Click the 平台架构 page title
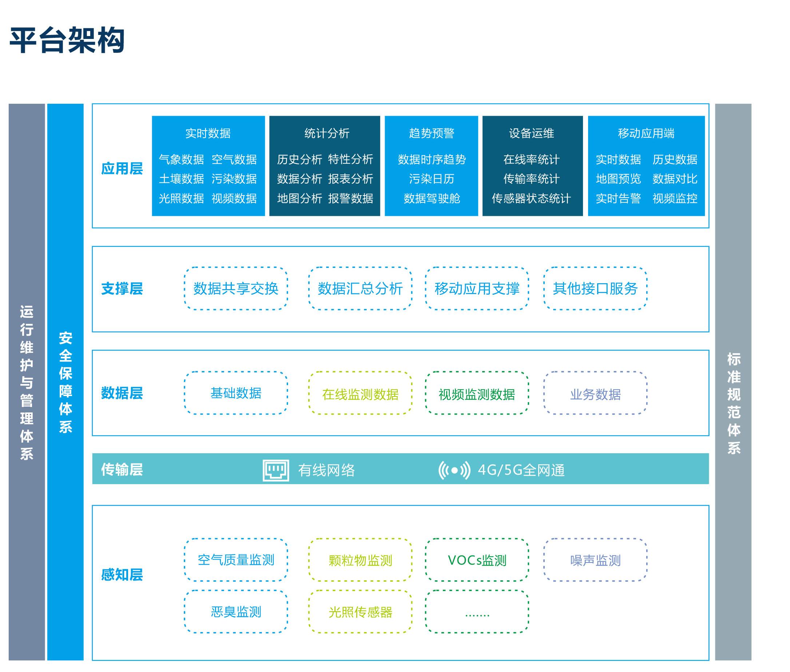Viewport: 790px width, 672px height. pos(67,40)
